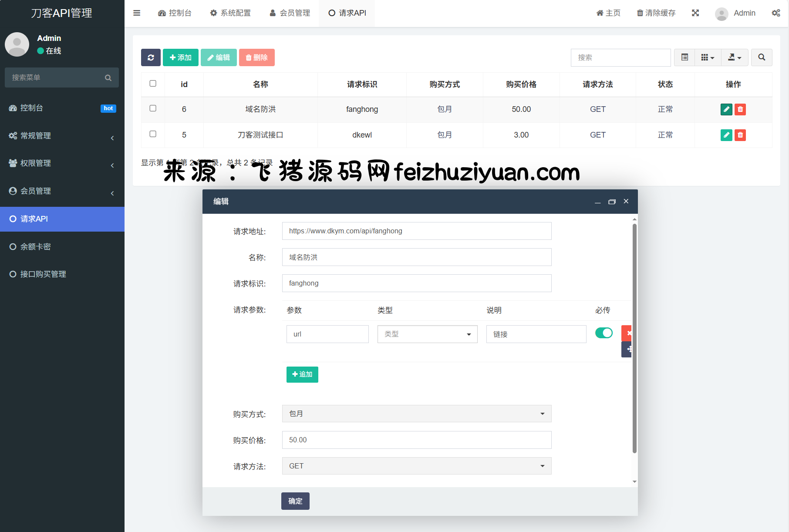Click the hamburger menu icon in top bar
The width and height of the screenshot is (789, 532).
[137, 13]
